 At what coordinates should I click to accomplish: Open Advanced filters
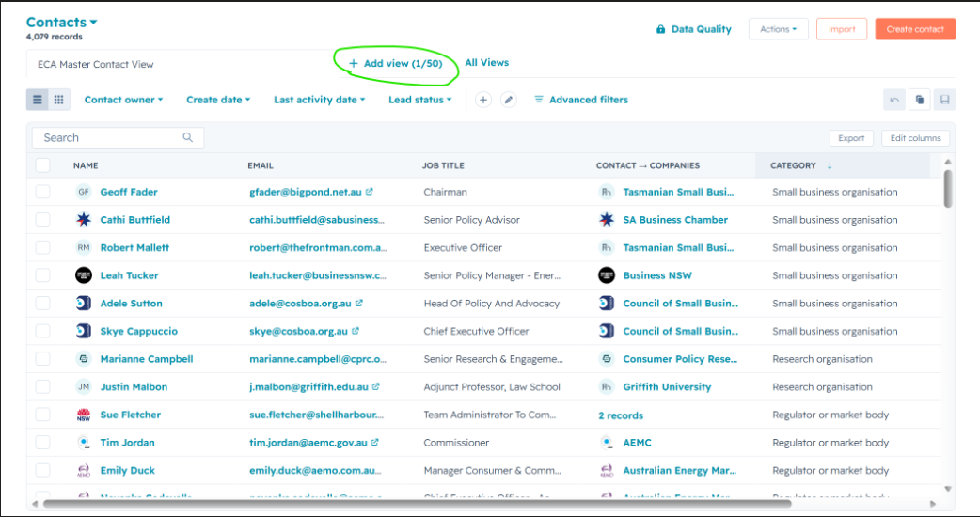coord(581,100)
